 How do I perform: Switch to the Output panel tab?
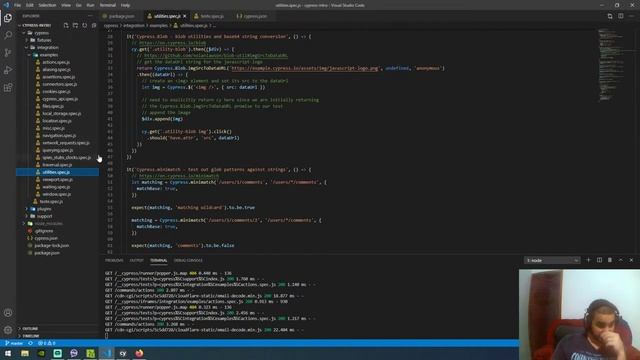click(136, 260)
